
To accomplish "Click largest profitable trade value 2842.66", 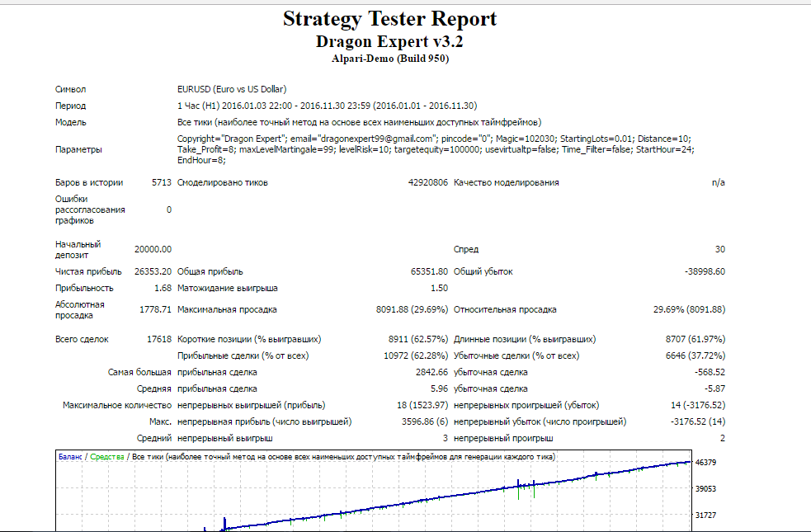I will (x=431, y=372).
